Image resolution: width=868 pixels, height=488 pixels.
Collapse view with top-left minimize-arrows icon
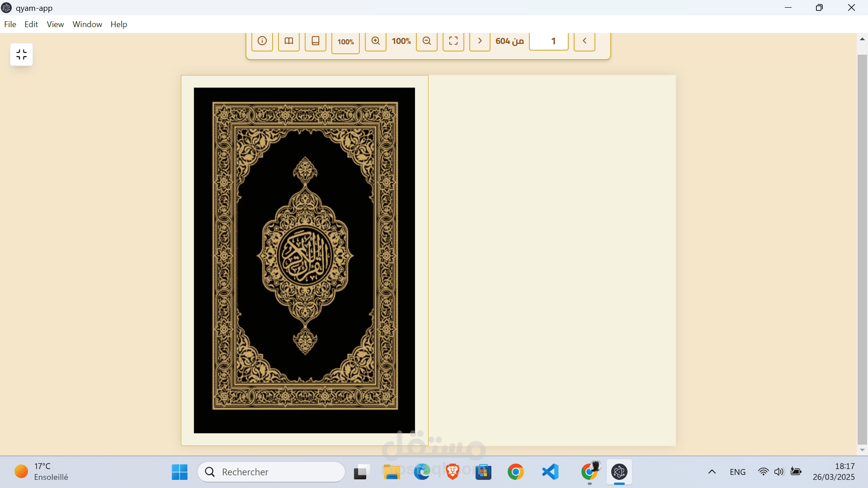(21, 55)
